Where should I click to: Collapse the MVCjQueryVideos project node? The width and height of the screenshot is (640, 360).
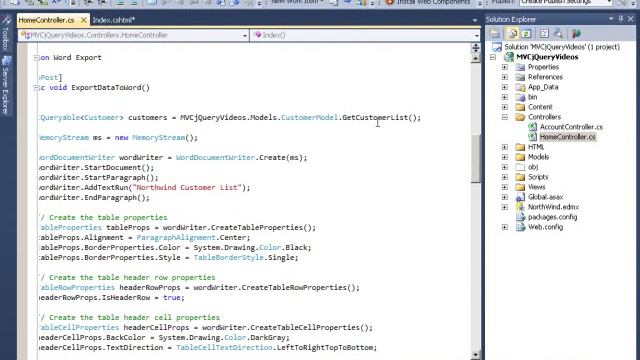coord(493,57)
